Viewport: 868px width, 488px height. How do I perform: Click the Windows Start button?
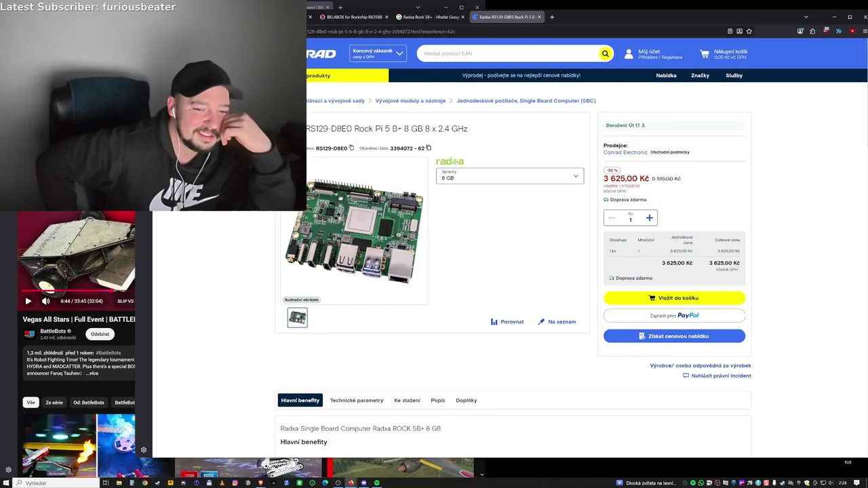(x=7, y=483)
